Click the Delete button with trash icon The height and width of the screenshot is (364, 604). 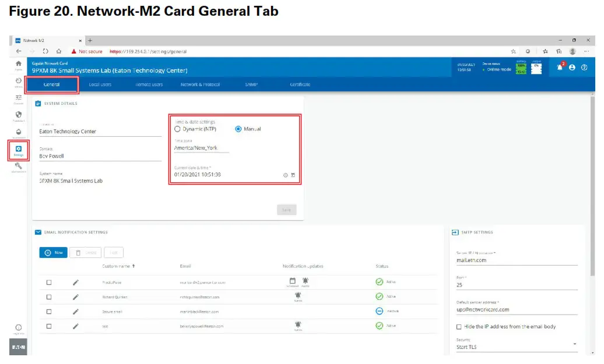point(86,253)
